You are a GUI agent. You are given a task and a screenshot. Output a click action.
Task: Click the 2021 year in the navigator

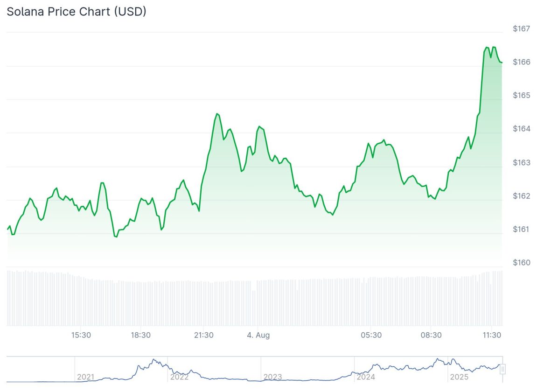86,377
